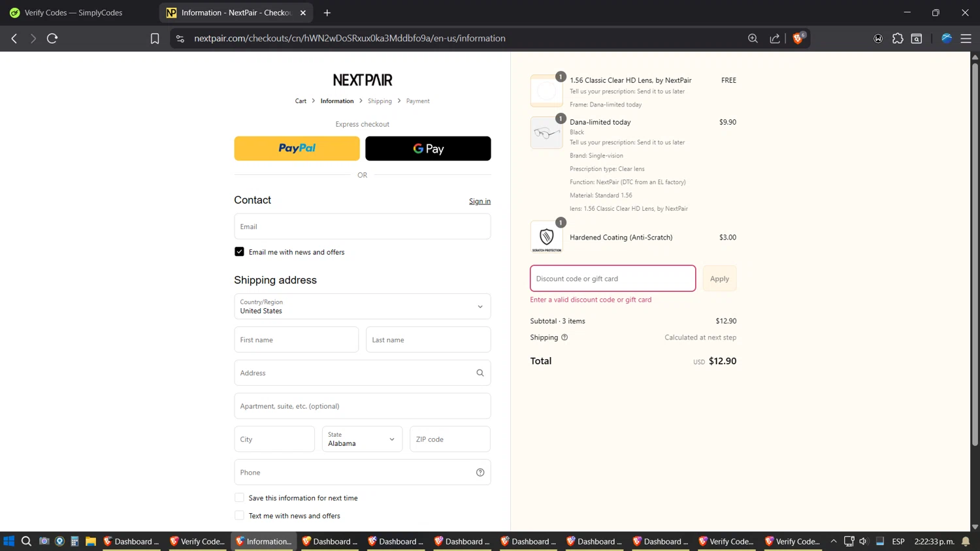This screenshot has width=980, height=551.
Task: Open the browser extensions puzzle icon
Action: [898, 39]
